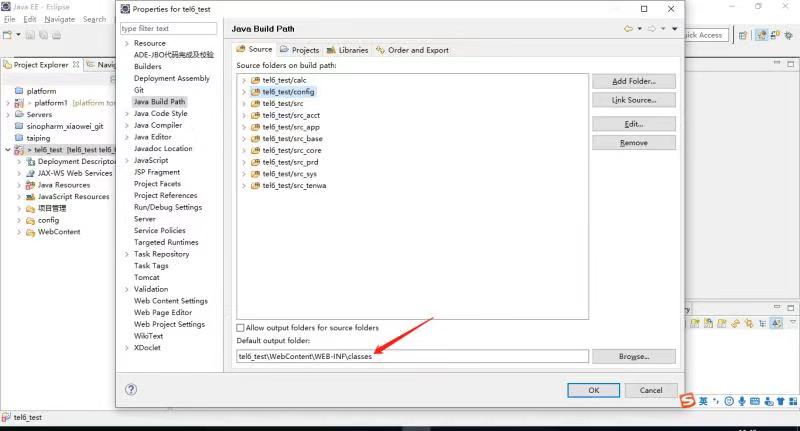Expand tel6_test/src_sys source folder

(x=244, y=174)
